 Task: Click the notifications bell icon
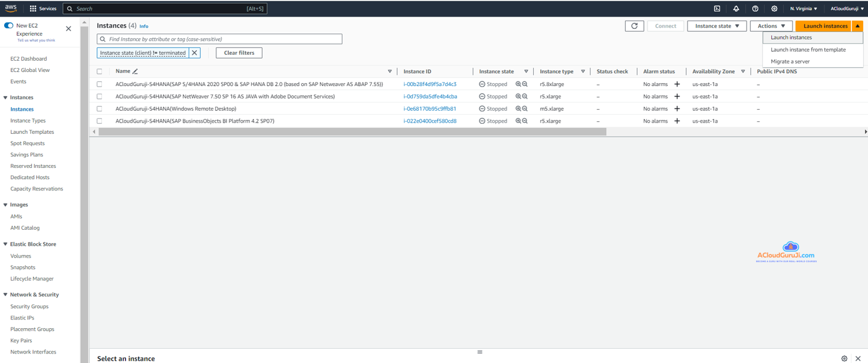click(736, 9)
